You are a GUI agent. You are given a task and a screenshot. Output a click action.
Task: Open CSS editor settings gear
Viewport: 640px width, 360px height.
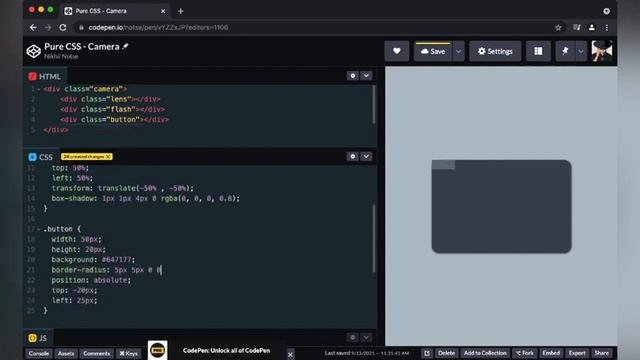(353, 156)
